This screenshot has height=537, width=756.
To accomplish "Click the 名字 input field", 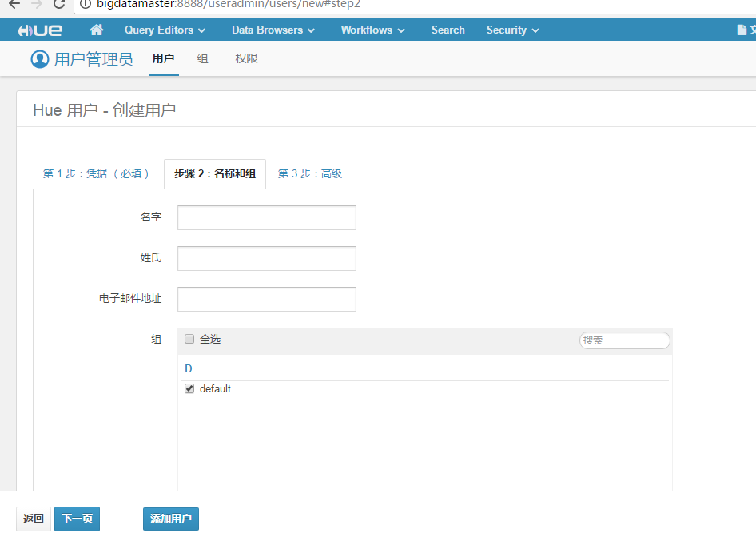I will [x=267, y=218].
